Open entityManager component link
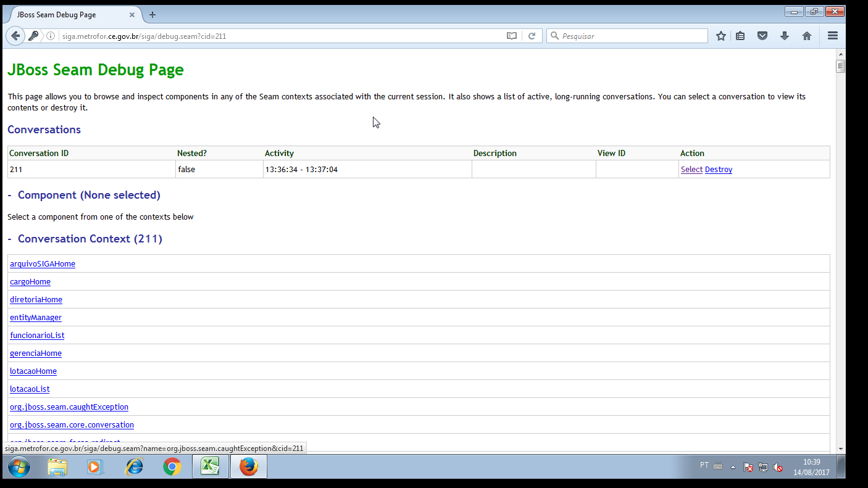Image resolution: width=868 pixels, height=488 pixels. [x=36, y=317]
